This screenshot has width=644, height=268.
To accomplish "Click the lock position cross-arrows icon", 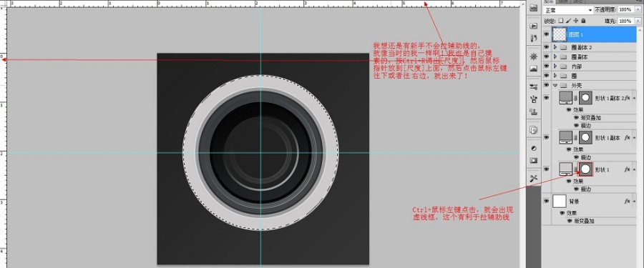I will point(576,21).
